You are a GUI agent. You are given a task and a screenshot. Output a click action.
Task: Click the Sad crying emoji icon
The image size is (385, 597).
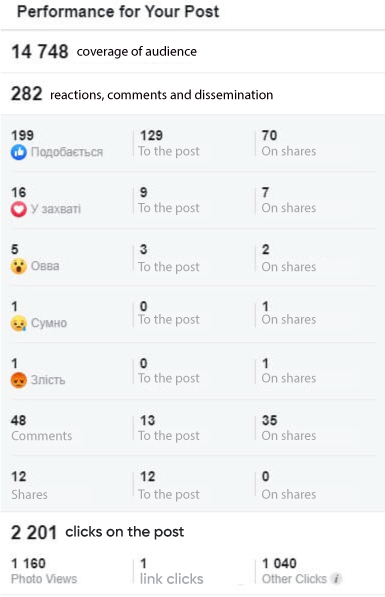click(x=18, y=323)
